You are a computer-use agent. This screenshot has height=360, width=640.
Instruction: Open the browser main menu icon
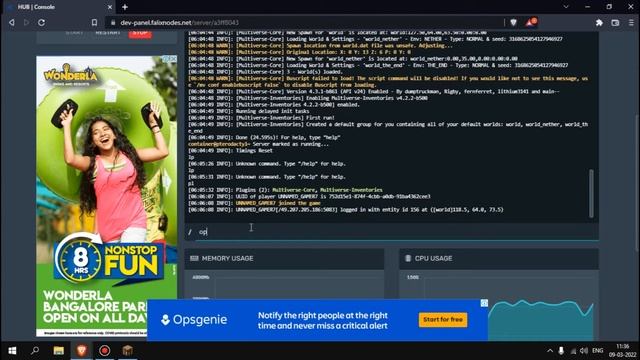pos(631,23)
